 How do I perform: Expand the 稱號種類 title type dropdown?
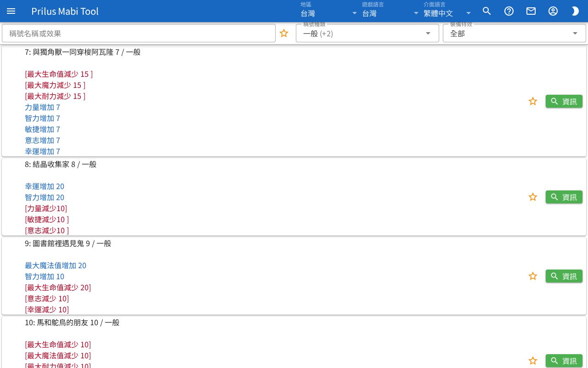pyautogui.click(x=367, y=33)
